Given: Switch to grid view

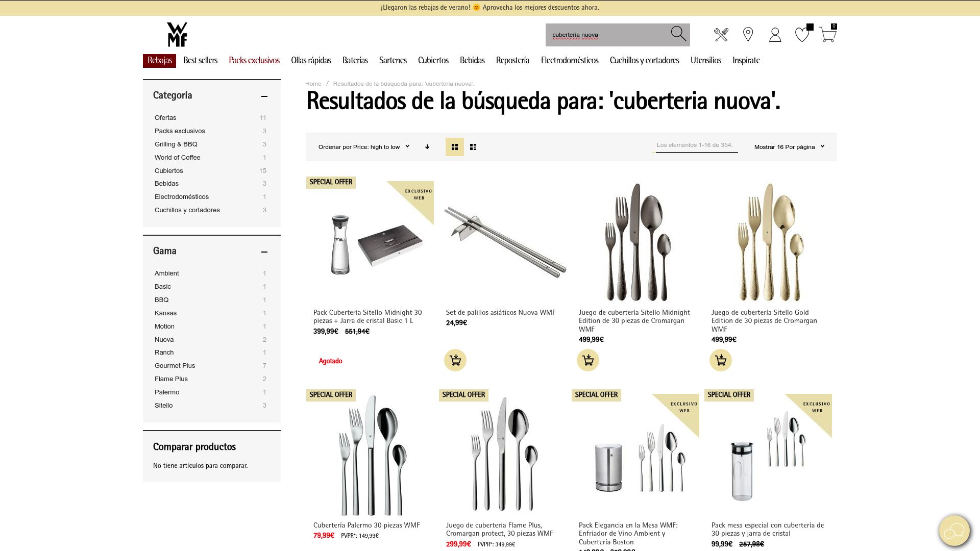Looking at the screenshot, I should point(455,147).
